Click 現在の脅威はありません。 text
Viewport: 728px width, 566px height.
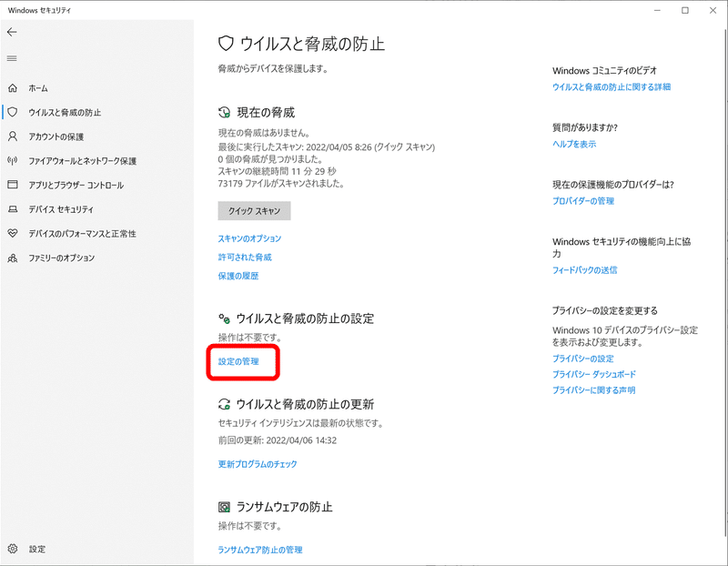tap(264, 133)
